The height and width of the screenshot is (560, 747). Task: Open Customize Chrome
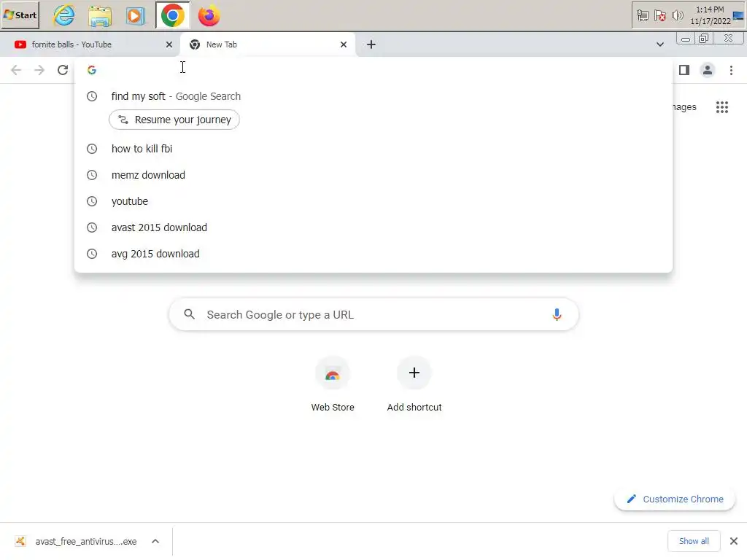coord(675,499)
